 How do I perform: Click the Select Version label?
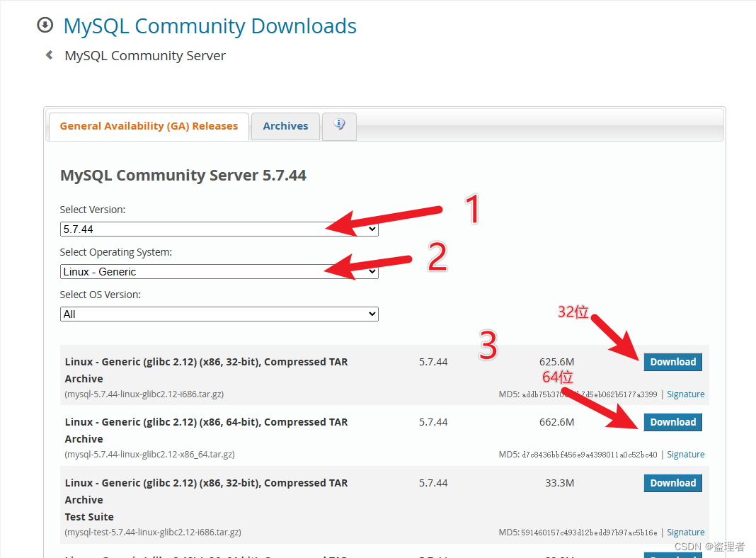[x=93, y=210]
